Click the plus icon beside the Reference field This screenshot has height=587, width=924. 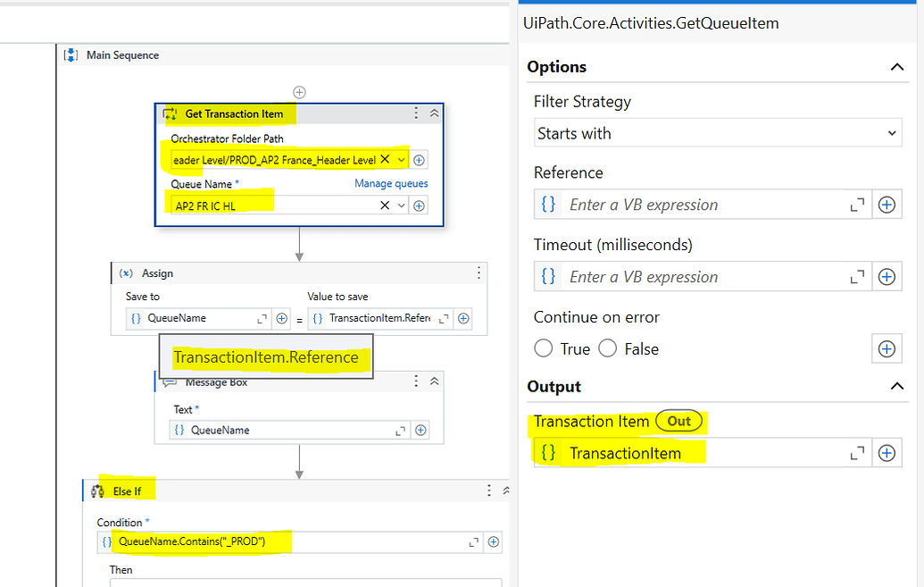(887, 204)
